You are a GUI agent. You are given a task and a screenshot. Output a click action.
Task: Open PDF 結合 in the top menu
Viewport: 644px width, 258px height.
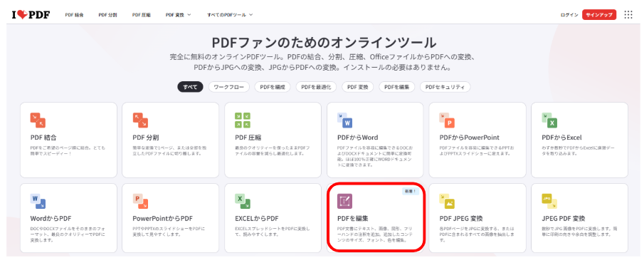(x=74, y=15)
